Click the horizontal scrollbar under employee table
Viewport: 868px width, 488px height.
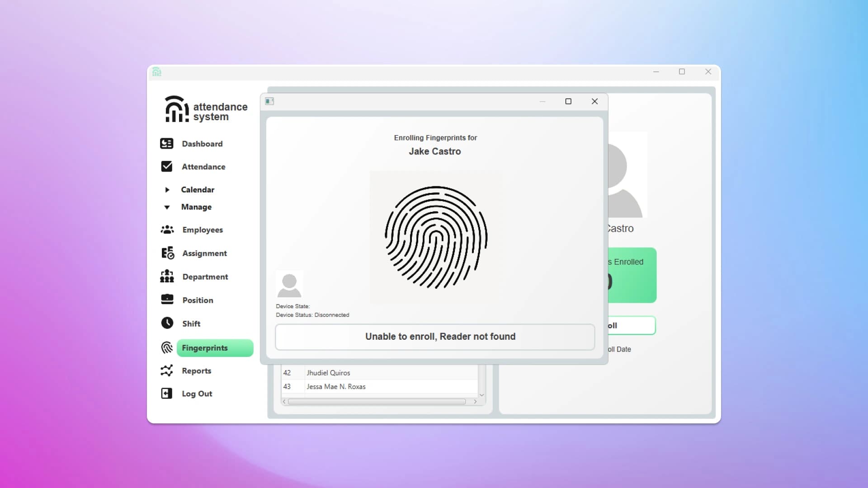376,401
